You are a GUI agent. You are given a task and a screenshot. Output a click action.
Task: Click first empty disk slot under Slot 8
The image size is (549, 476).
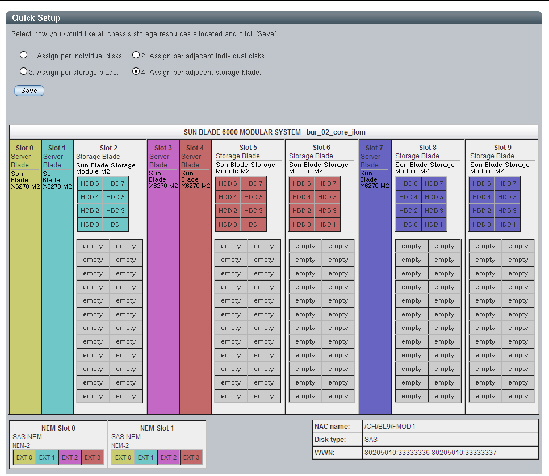point(411,246)
